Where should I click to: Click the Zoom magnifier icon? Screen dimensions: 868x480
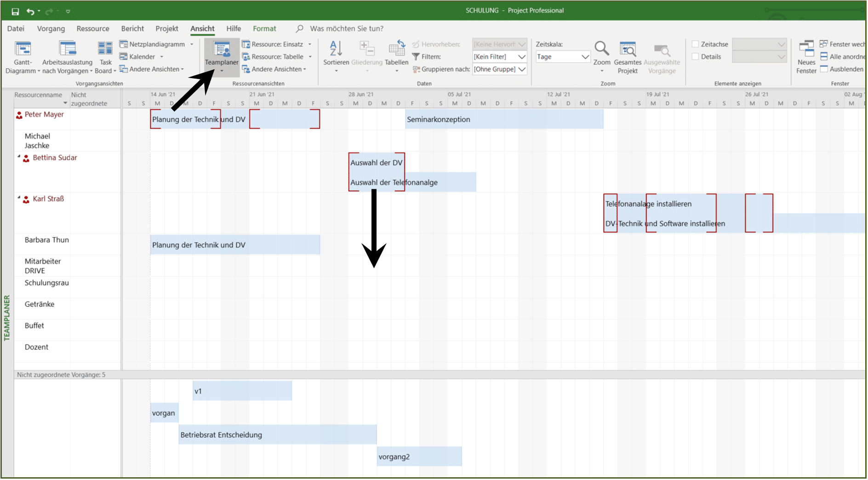601,48
